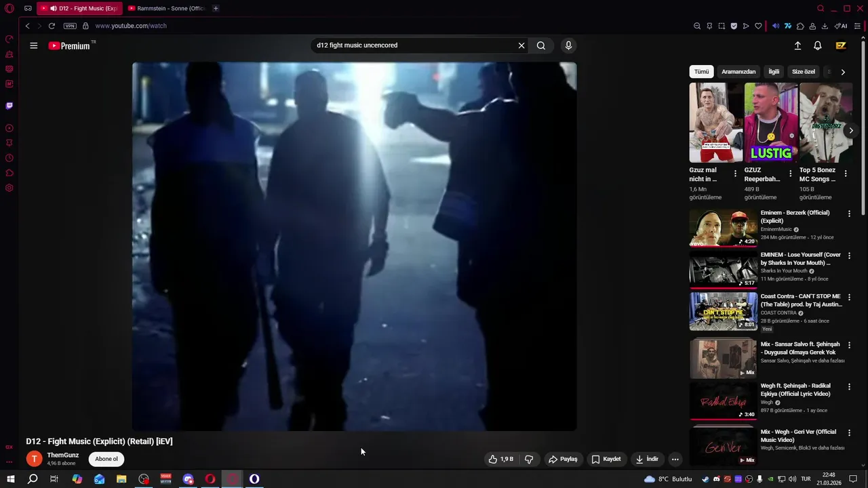Viewport: 868px width, 488px height.
Task: Share the video via Paylaş
Action: 563,459
